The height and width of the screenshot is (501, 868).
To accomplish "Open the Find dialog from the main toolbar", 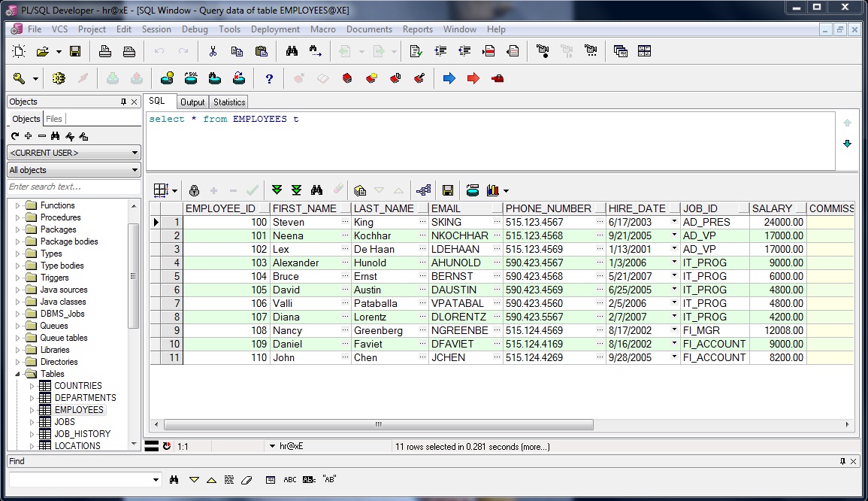I will point(291,50).
